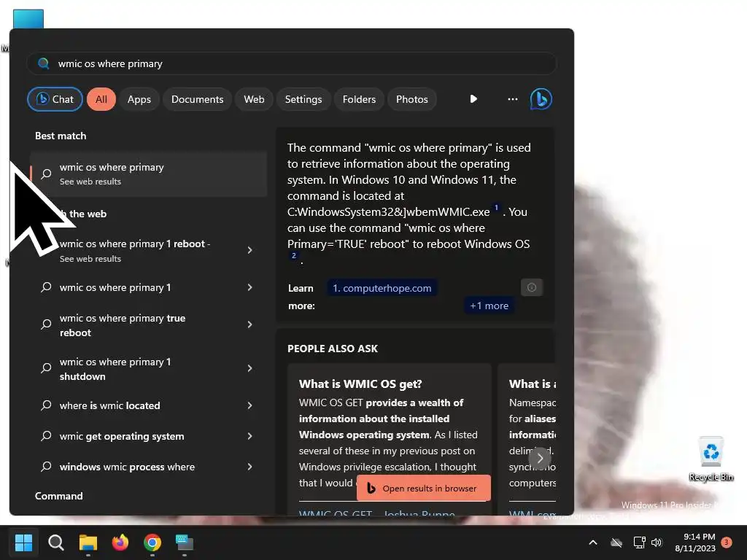Screen dimensions: 747x560
Task: Open the Windows Start button
Action: click(x=23, y=542)
